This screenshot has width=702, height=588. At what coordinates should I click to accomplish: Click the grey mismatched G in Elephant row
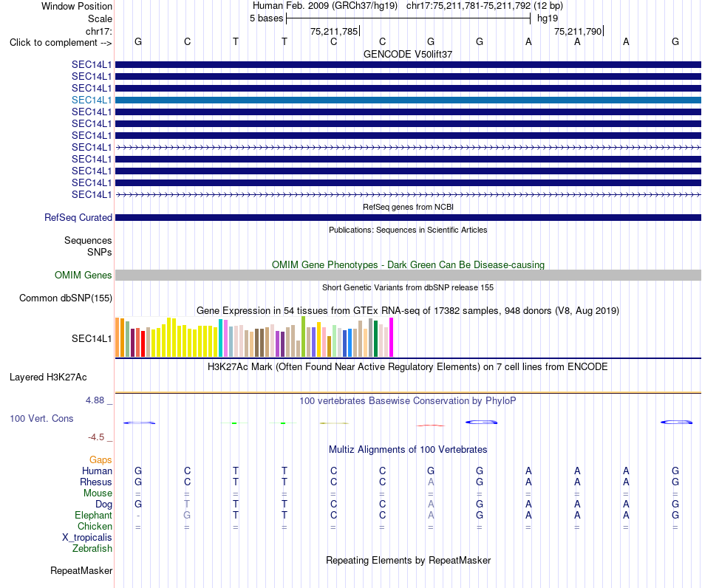[x=187, y=515]
